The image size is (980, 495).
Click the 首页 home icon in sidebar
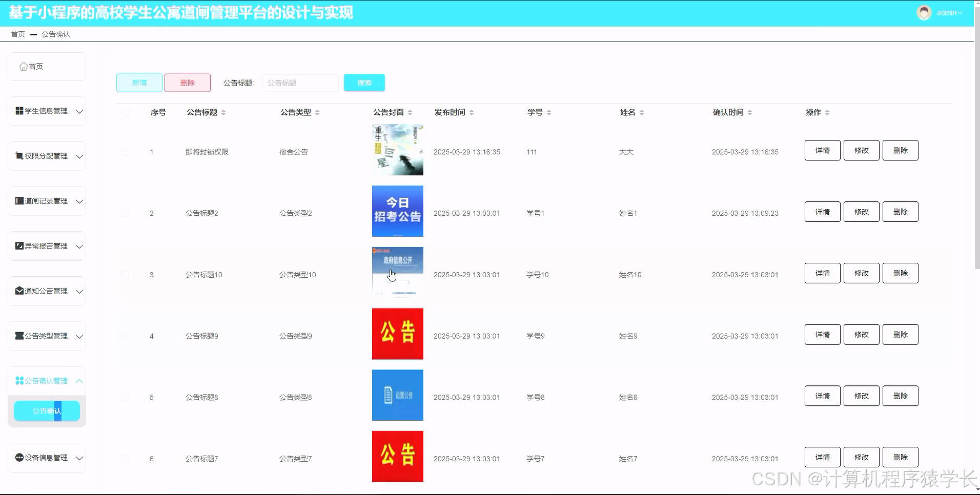[x=23, y=66]
